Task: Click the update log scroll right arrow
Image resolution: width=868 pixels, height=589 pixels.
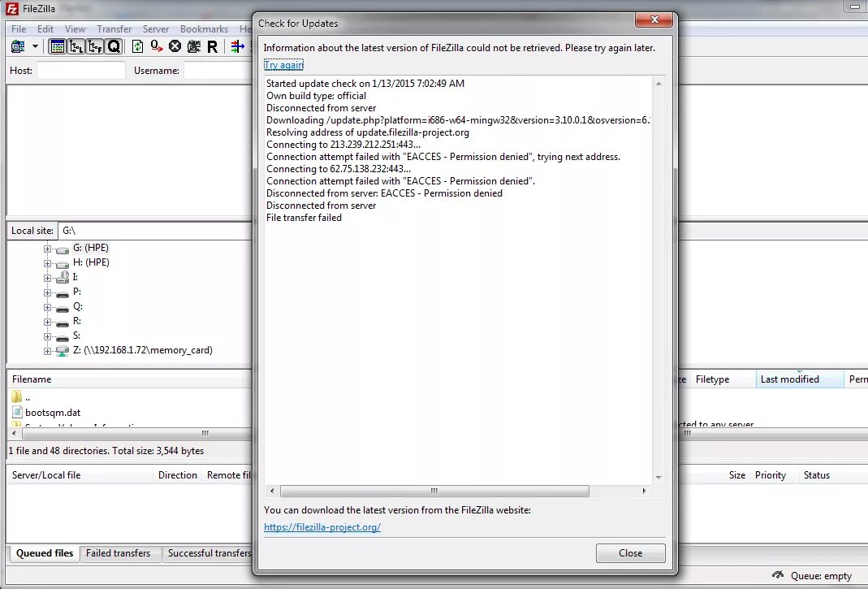Action: pyautogui.click(x=644, y=491)
